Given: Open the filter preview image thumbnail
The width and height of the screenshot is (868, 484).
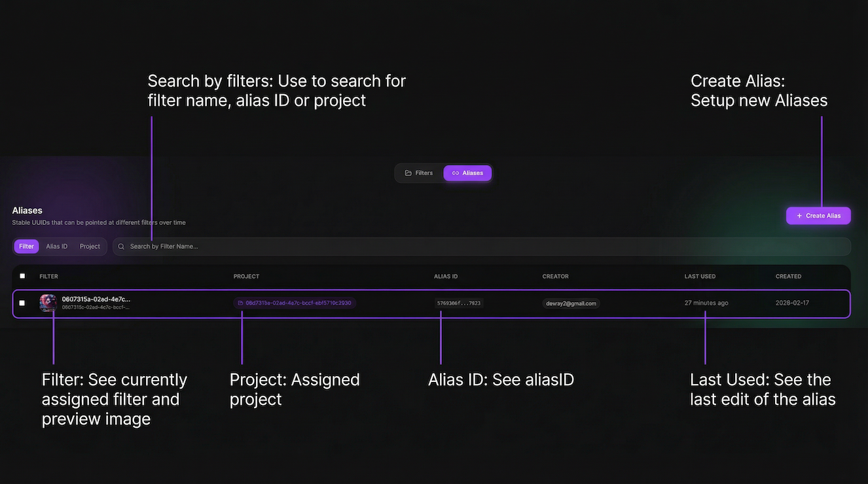Looking at the screenshot, I should pyautogui.click(x=48, y=303).
